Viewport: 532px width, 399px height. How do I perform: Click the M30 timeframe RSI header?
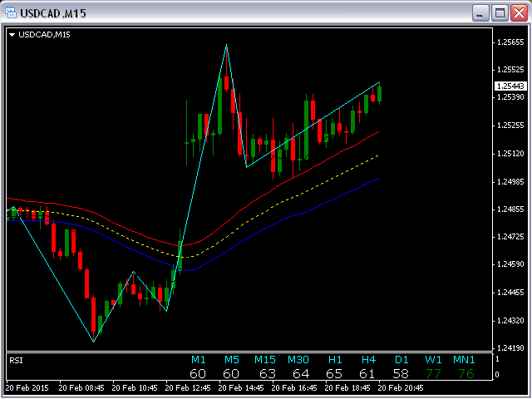coord(298,360)
